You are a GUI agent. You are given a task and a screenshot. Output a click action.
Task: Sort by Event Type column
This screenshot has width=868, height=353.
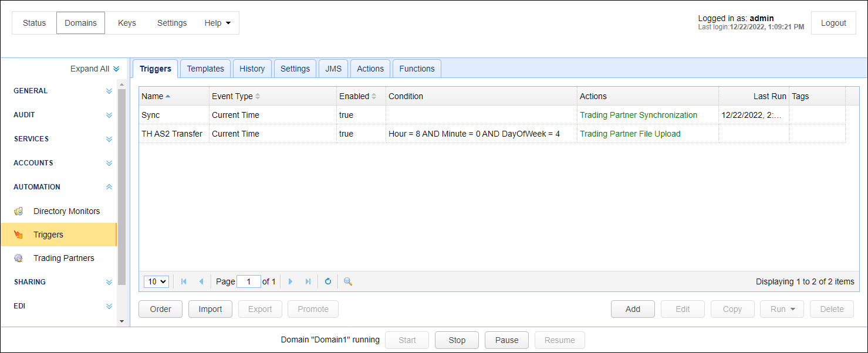click(x=236, y=96)
